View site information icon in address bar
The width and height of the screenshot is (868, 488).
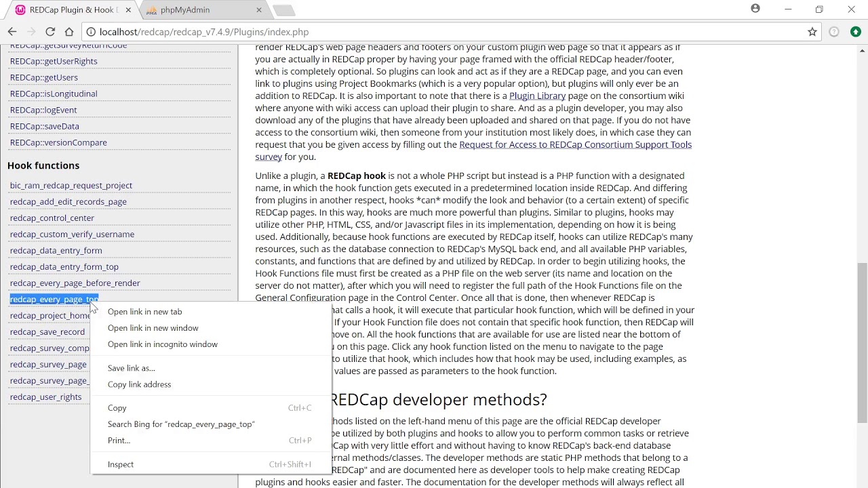tap(91, 32)
